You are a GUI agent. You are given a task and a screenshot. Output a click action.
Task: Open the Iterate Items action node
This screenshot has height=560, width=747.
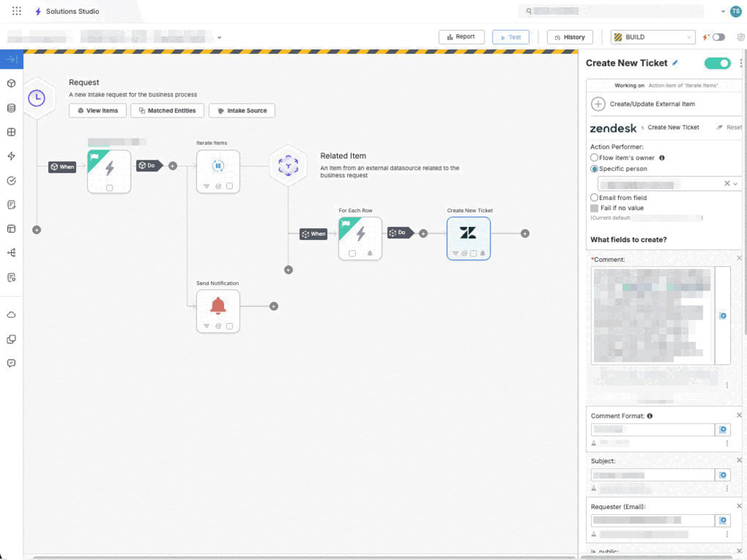(217, 168)
